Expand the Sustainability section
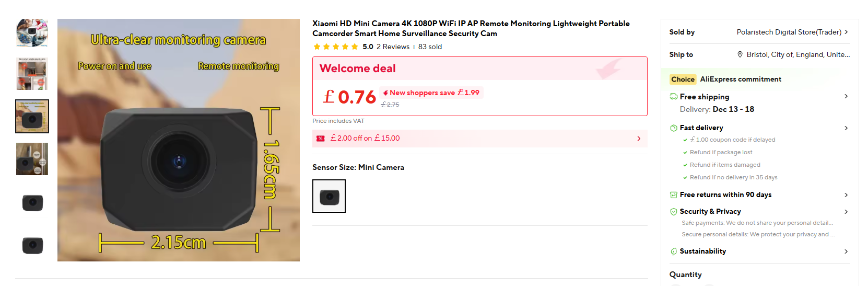 (x=846, y=251)
